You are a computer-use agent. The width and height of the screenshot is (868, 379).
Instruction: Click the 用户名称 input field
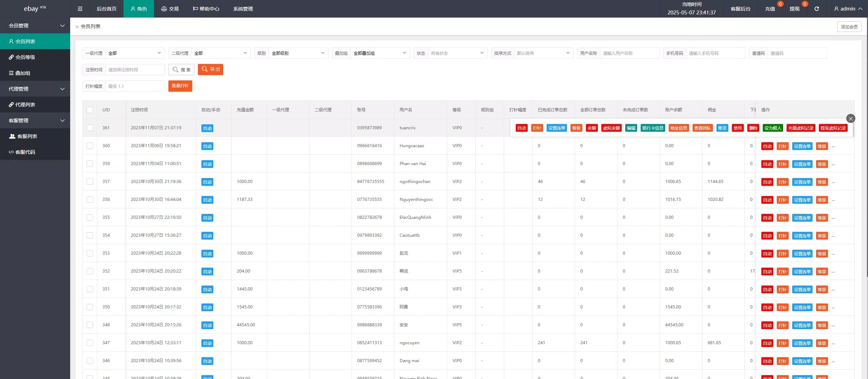629,53
